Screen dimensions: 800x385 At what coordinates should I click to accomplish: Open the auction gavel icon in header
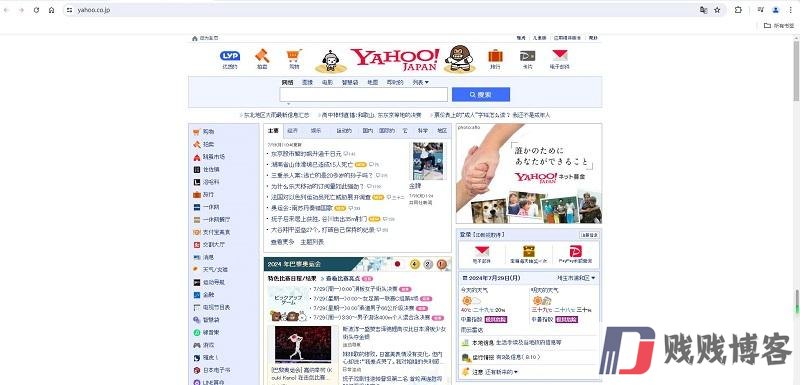coord(262,55)
